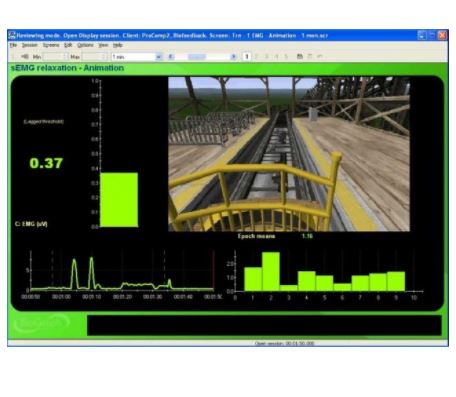Select screen number 2 button

(256, 57)
